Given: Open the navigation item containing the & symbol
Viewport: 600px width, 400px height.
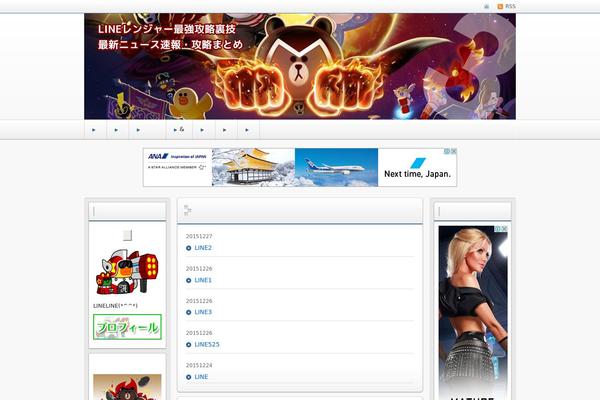Looking at the screenshot, I should [x=179, y=130].
